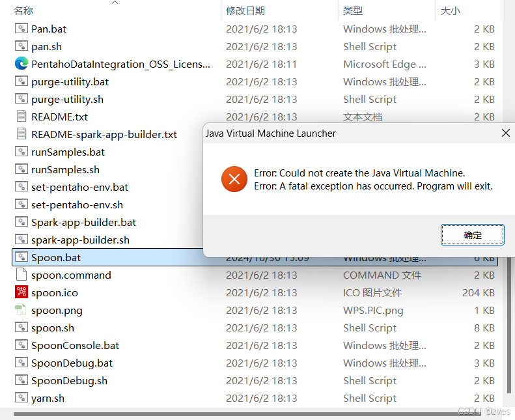The height and width of the screenshot is (420, 515).
Task: Select the SpoonConsole.bat file icon
Action: coord(21,345)
